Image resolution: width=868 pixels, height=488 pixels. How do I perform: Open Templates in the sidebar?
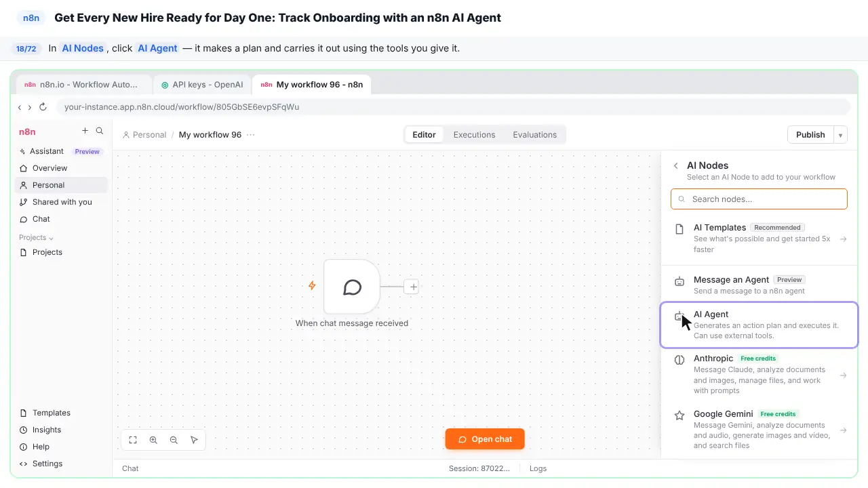point(61,413)
